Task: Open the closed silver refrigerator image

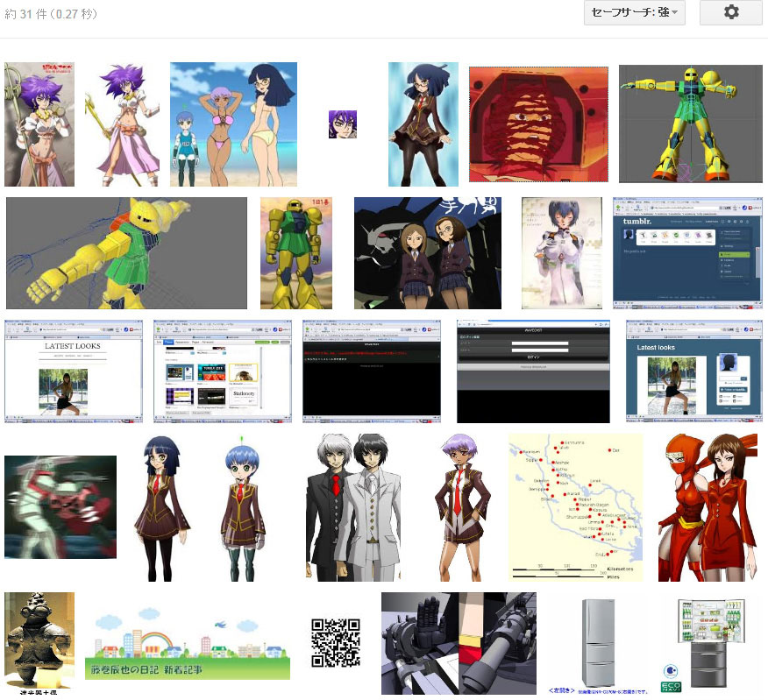Action: pyautogui.click(x=599, y=643)
